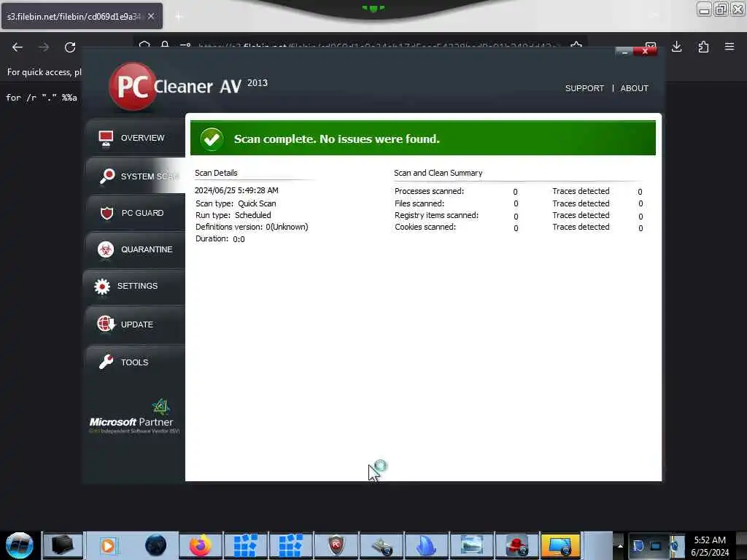Open the SUPPORT link
Screen dimensions: 747x560
point(584,88)
